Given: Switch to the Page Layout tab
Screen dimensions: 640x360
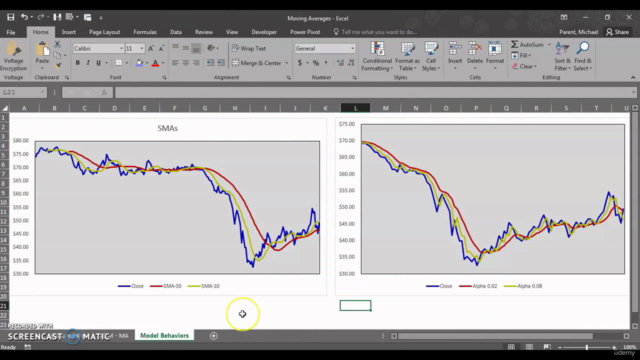Looking at the screenshot, I should (x=104, y=32).
